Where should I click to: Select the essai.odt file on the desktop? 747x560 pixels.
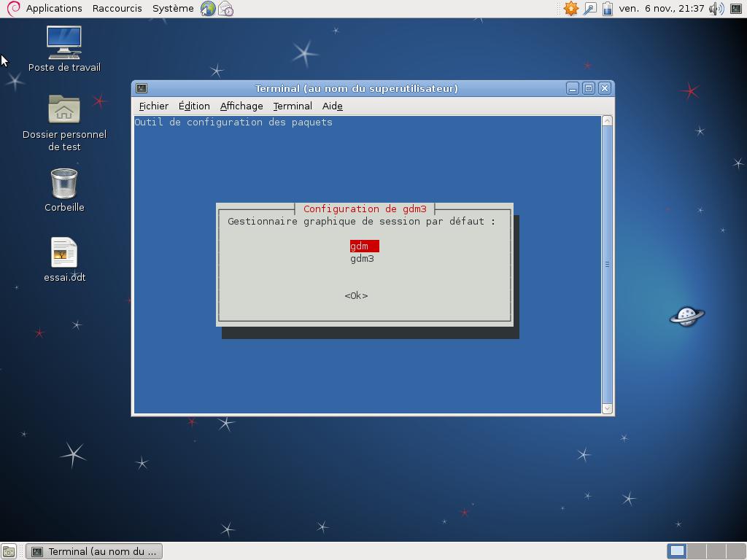(x=64, y=254)
